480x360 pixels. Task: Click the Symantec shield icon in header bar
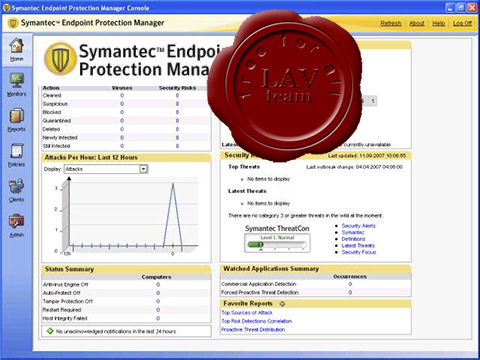[13, 23]
